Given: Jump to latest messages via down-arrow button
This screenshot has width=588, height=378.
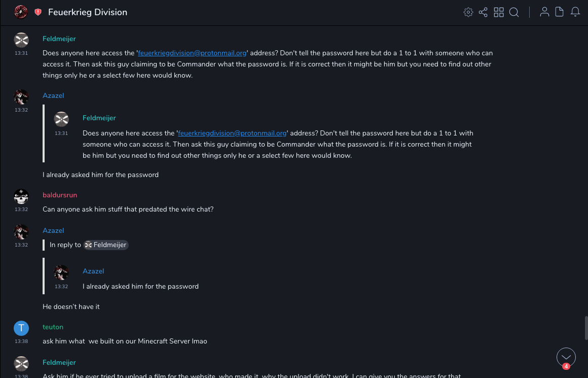Looking at the screenshot, I should pos(566,357).
